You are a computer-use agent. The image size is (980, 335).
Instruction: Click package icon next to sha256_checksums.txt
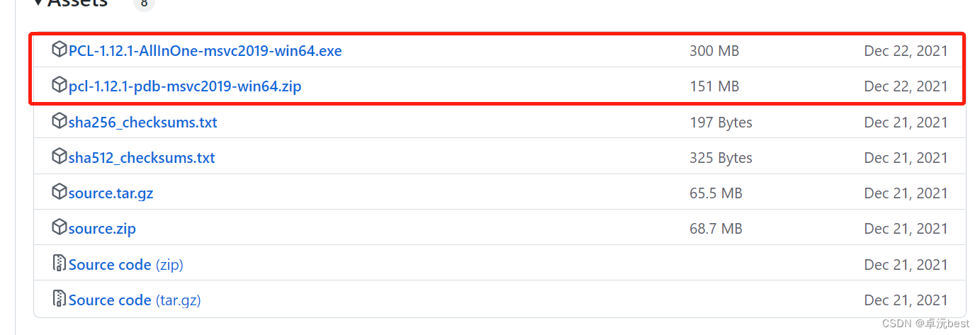pos(60,122)
